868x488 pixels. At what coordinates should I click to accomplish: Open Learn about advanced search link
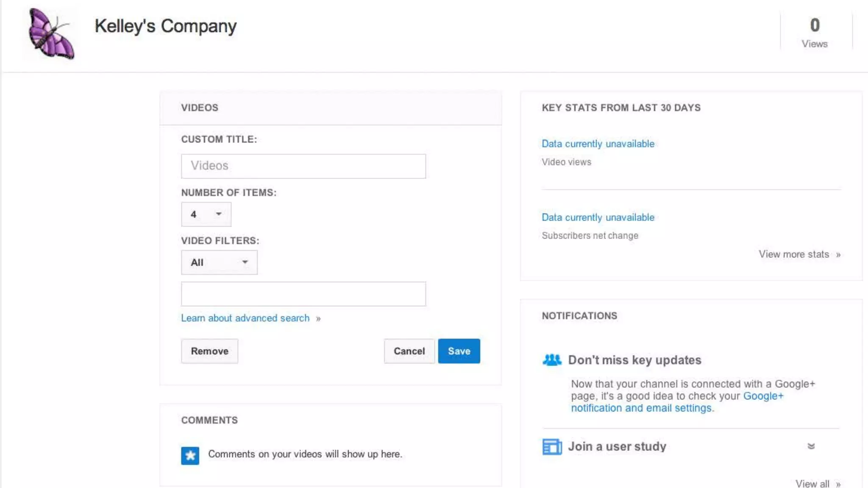coord(245,318)
